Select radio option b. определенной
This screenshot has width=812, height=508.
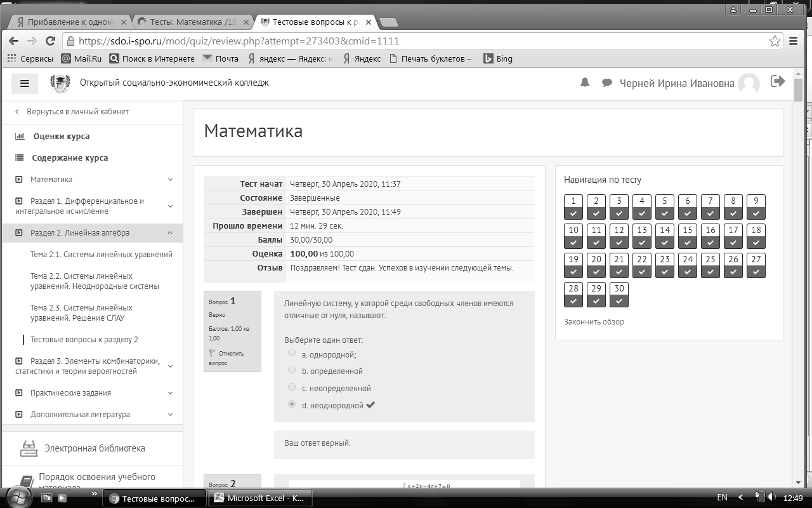(x=292, y=370)
